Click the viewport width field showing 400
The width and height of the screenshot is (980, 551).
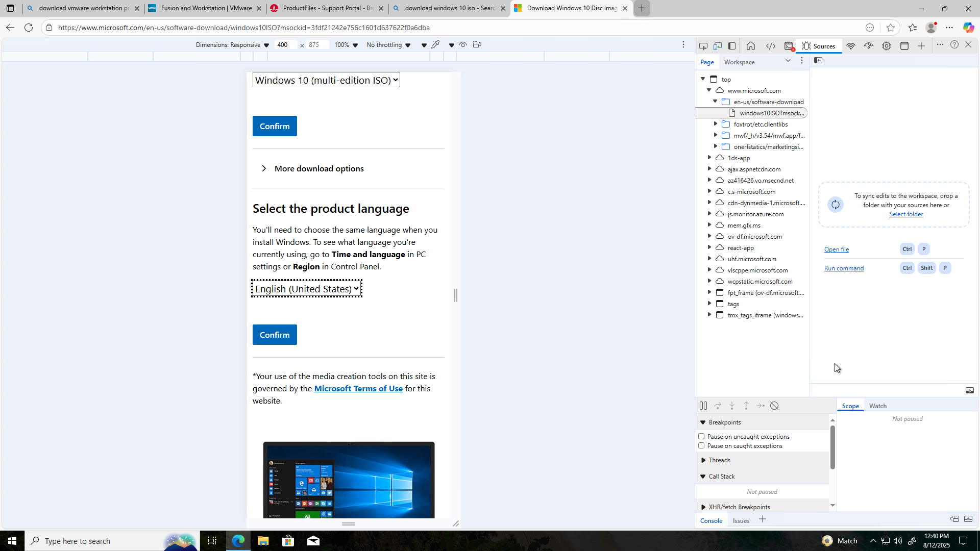point(285,45)
